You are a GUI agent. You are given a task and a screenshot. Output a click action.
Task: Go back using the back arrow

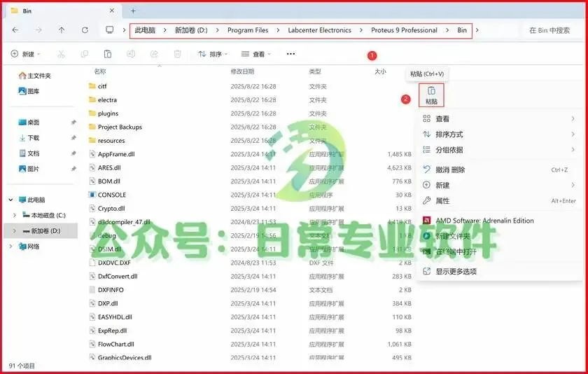point(15,30)
